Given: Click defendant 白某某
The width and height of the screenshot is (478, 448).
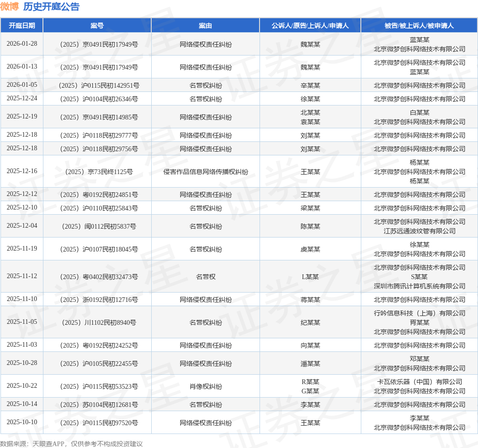Looking at the screenshot, I should coord(420,112).
